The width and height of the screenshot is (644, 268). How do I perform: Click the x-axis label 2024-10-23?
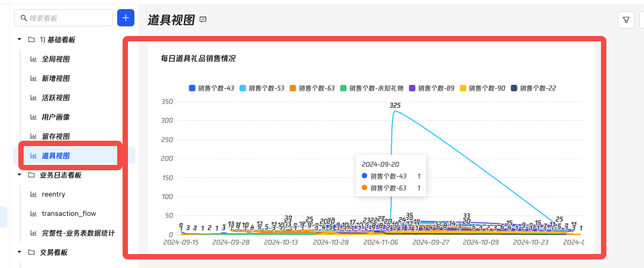tap(532, 242)
